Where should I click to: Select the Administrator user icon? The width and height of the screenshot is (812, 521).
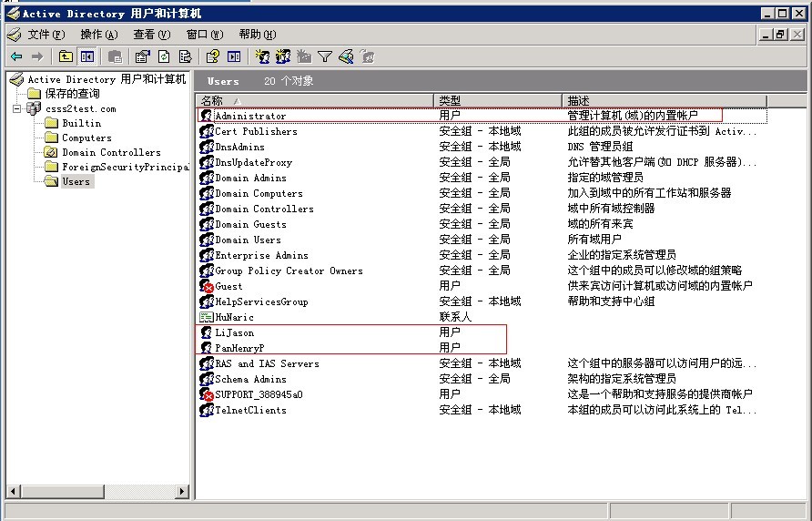click(206, 116)
